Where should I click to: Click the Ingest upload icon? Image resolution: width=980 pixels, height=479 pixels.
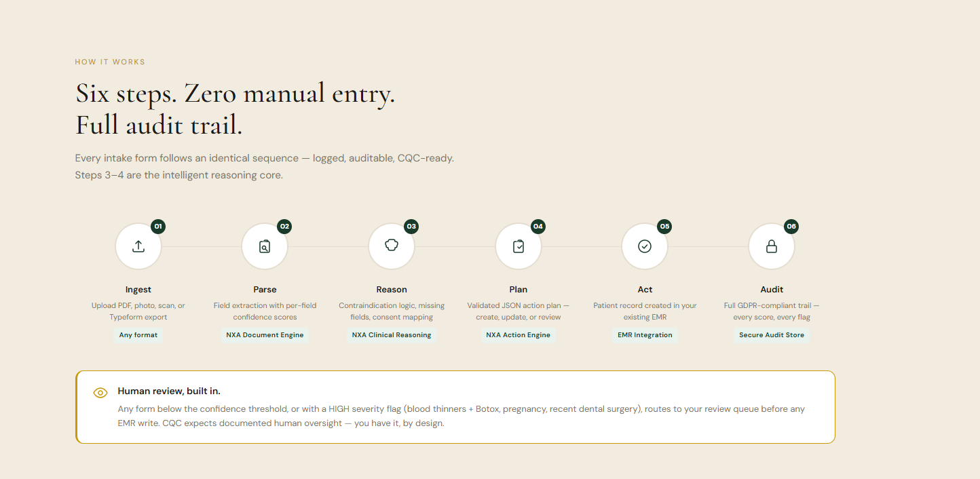[x=138, y=246]
